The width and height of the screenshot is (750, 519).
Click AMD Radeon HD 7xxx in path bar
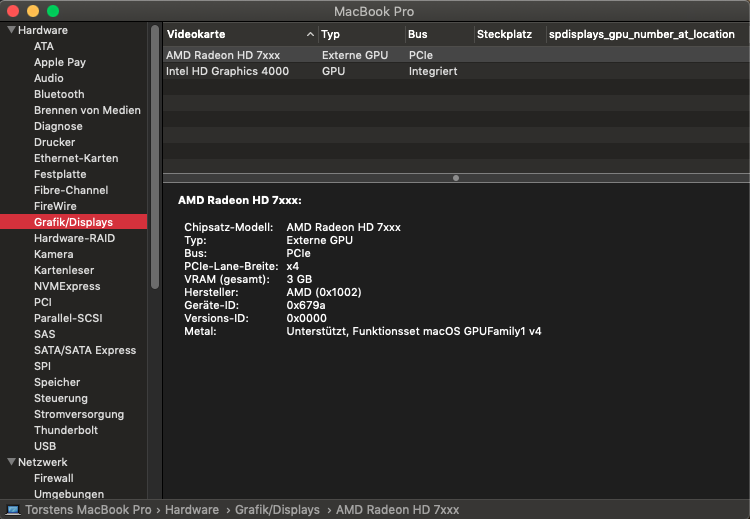coord(397,510)
